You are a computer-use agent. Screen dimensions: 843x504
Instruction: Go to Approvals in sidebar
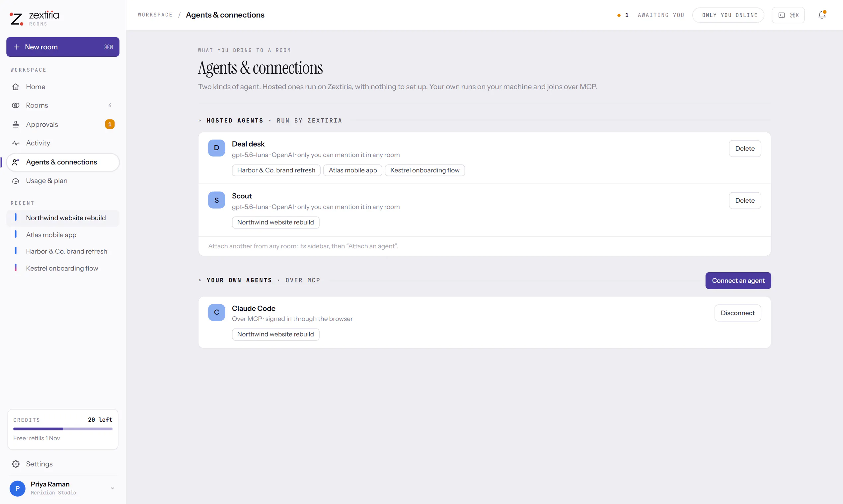(x=63, y=124)
